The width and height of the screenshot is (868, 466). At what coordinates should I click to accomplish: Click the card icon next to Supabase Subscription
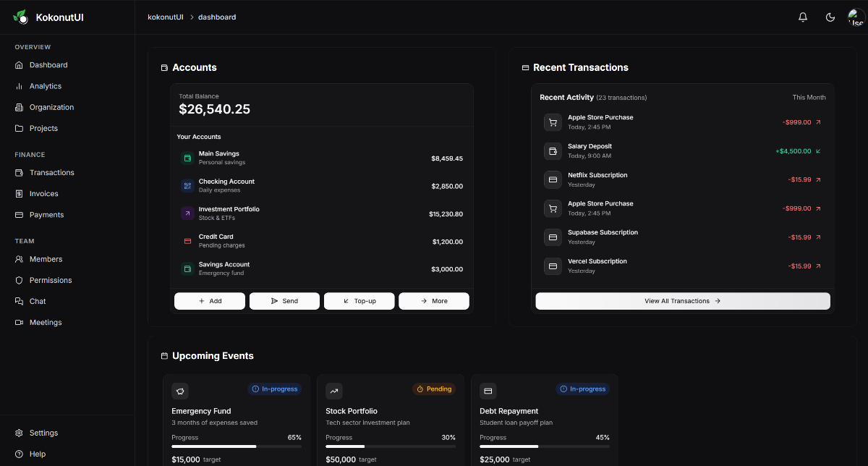(x=553, y=237)
